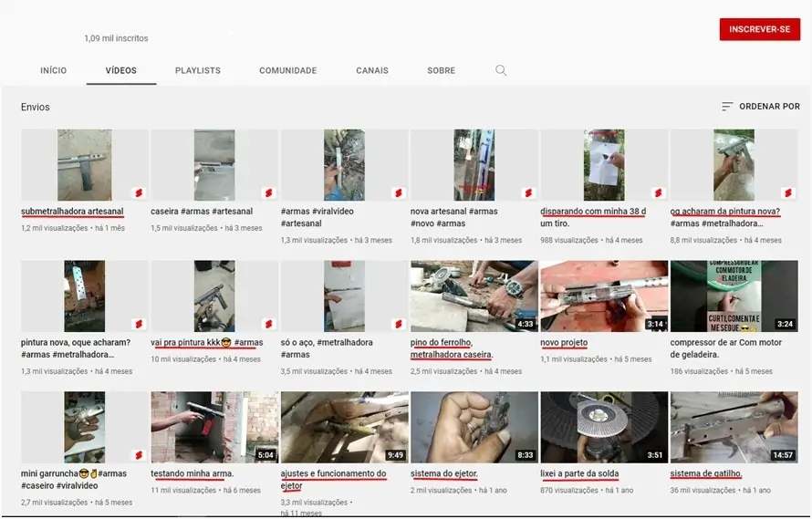Screen dimensions: 812x519
Task: Open the PLAYLISTS tab
Action: click(x=198, y=70)
